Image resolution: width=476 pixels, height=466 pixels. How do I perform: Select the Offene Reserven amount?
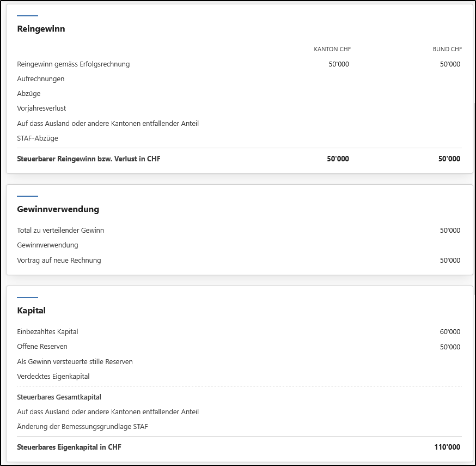point(450,347)
